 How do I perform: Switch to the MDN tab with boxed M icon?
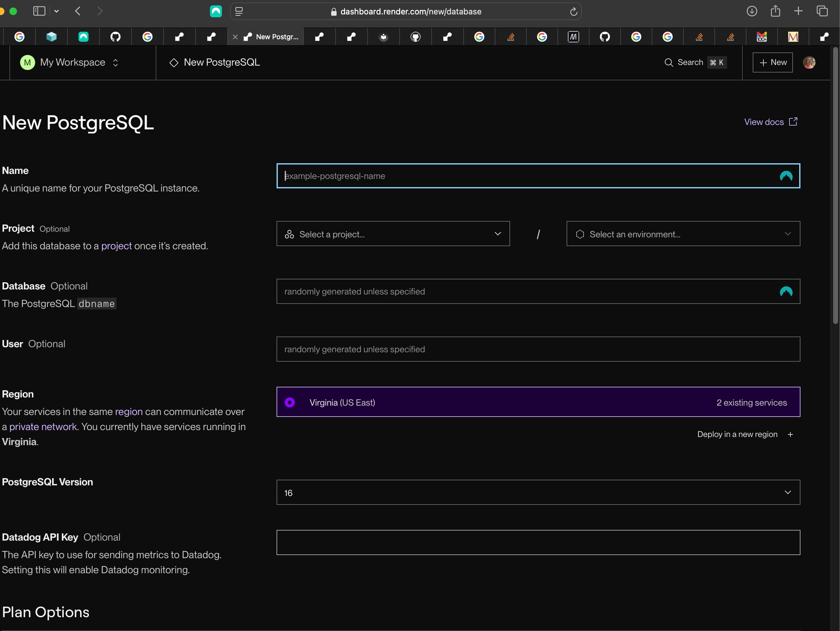[573, 37]
